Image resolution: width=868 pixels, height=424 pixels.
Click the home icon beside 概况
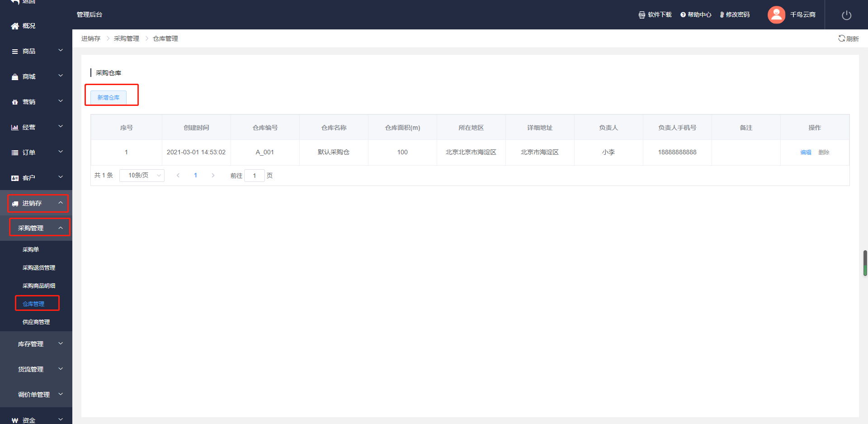point(15,26)
